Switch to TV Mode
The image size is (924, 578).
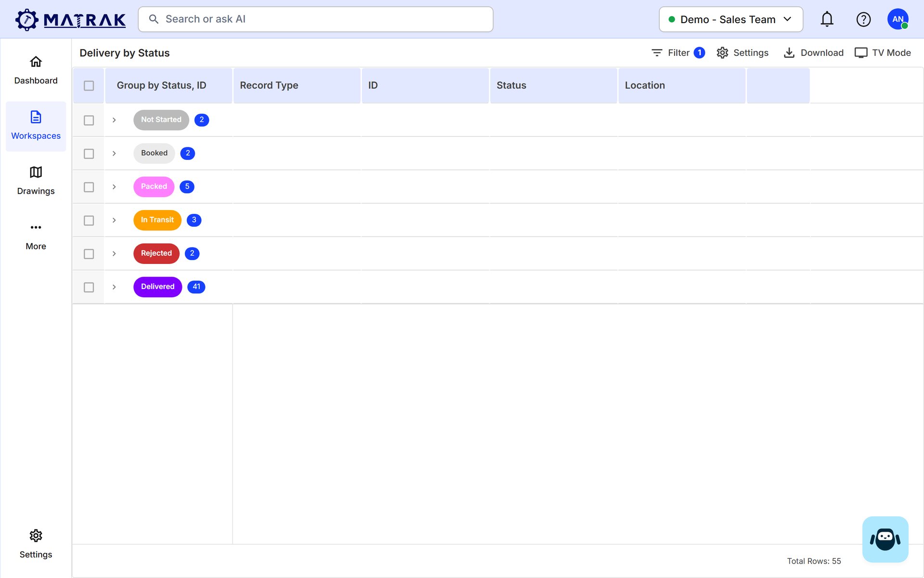pos(883,53)
